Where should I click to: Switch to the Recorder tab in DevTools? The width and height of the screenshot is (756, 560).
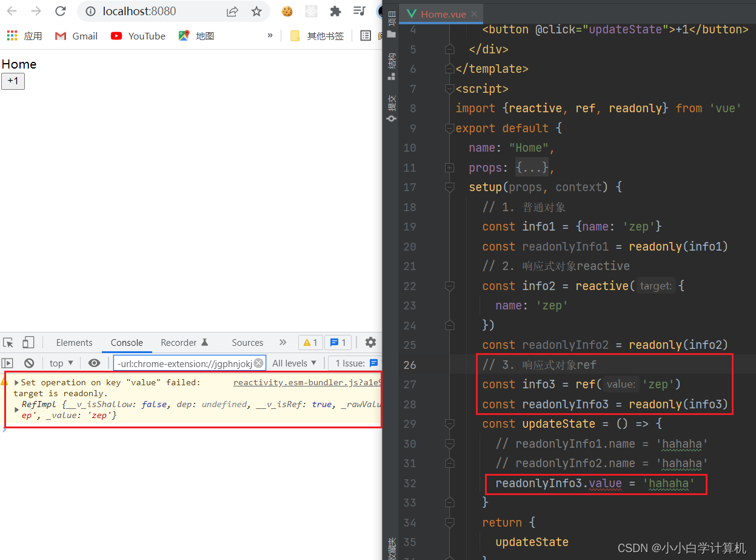pyautogui.click(x=185, y=342)
